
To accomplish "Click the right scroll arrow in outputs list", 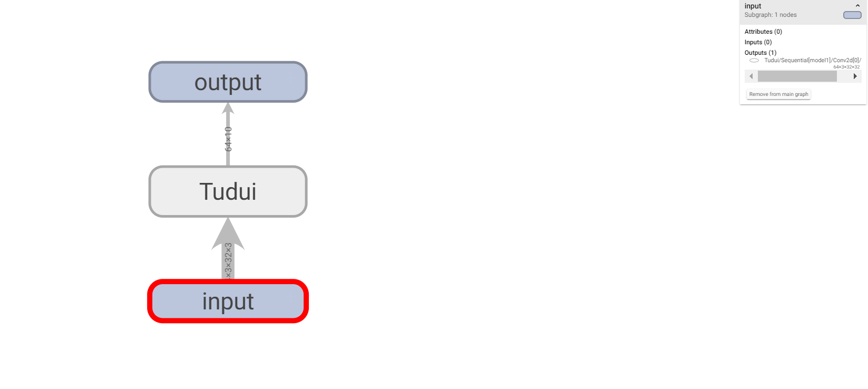I will [x=855, y=76].
